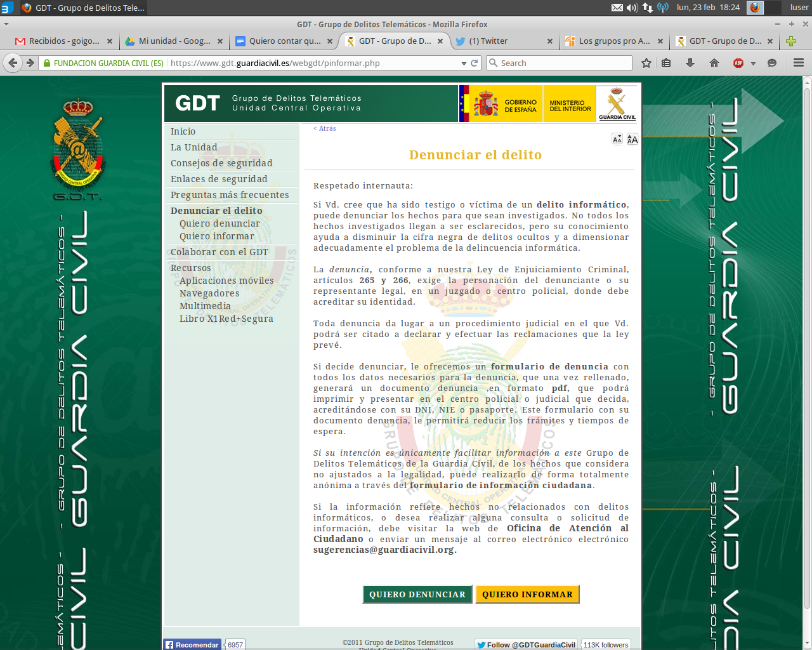Open Enlaces de seguridad menu item
This screenshot has width=812, height=650.
[219, 179]
